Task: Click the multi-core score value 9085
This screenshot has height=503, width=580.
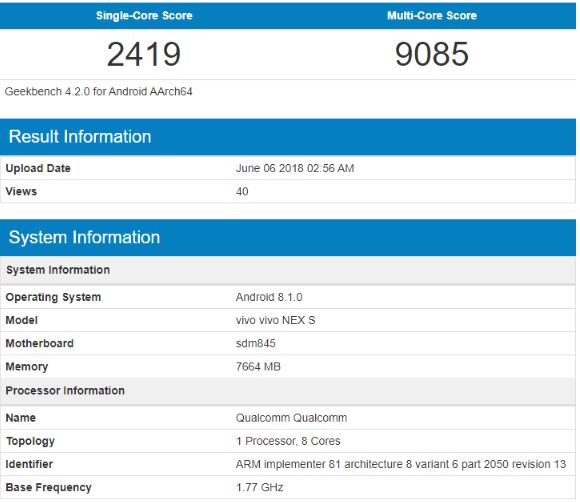Action: click(432, 54)
